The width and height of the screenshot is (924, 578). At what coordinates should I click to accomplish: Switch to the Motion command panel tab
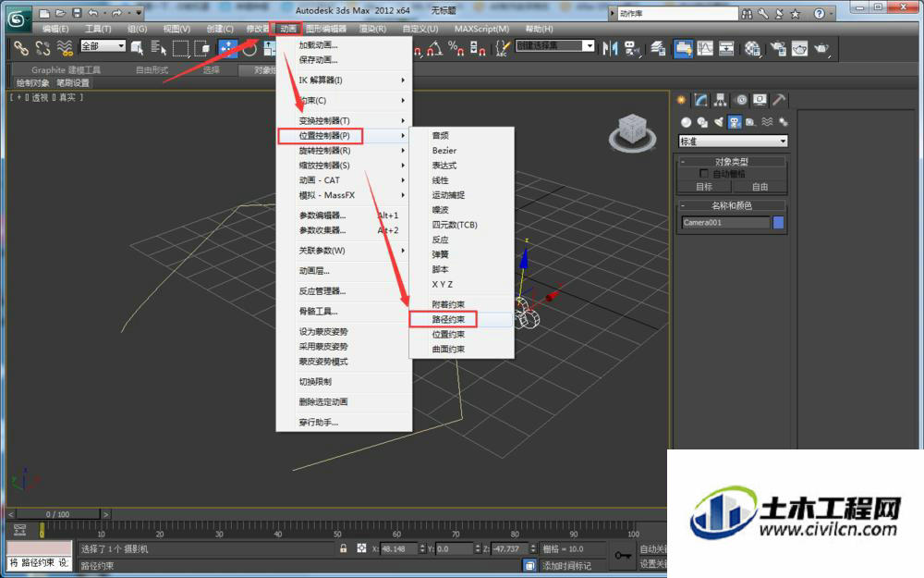(x=741, y=100)
